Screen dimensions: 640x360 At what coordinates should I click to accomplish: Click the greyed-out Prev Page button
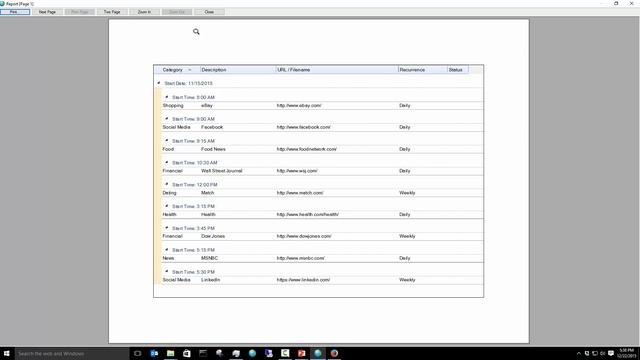point(80,12)
